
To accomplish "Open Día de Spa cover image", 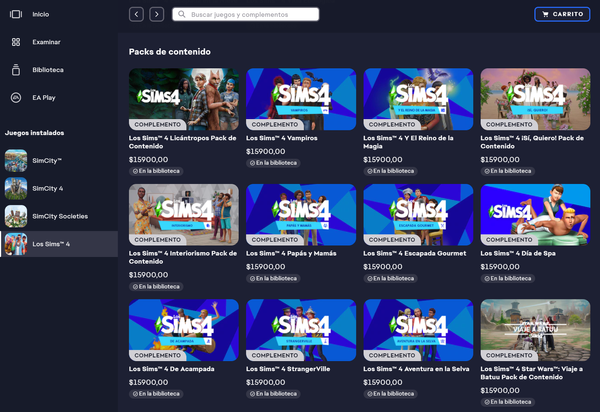I will point(535,215).
